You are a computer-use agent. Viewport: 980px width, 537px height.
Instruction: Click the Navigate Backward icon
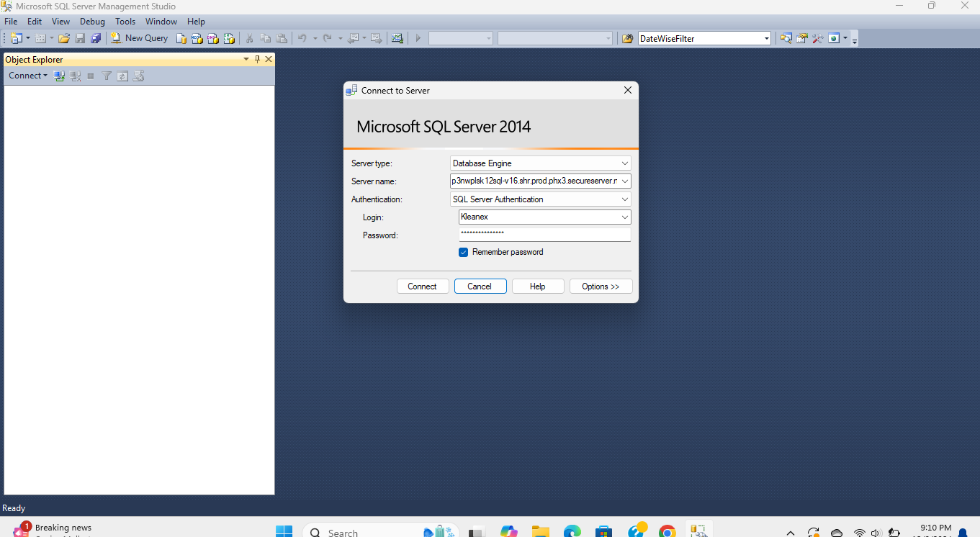352,38
